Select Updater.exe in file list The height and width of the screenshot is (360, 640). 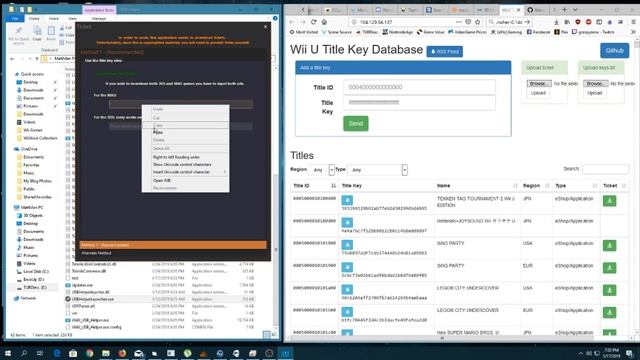(82, 285)
